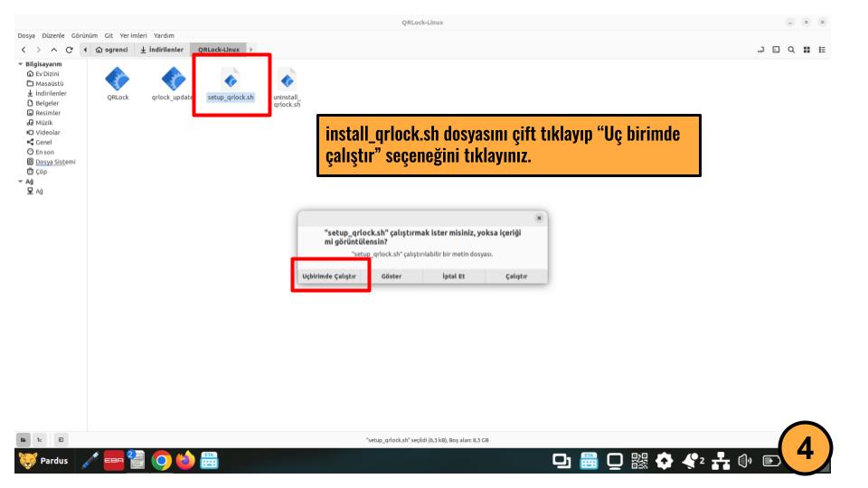Switch to list view
The height and width of the screenshot is (488, 868).
pyautogui.click(x=823, y=49)
